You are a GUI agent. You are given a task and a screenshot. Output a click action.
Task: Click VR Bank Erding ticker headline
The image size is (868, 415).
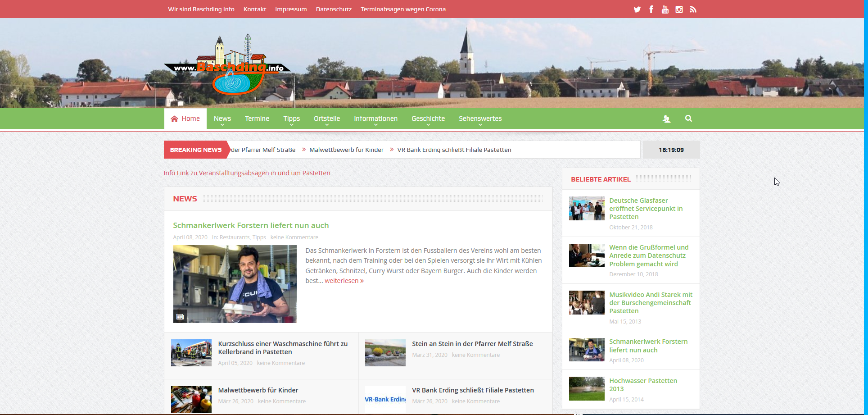point(454,150)
